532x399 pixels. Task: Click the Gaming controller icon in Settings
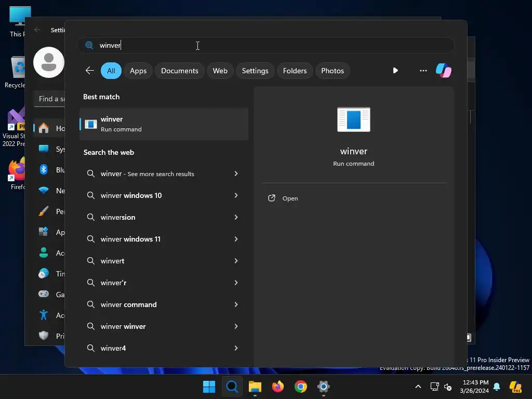[44, 294]
